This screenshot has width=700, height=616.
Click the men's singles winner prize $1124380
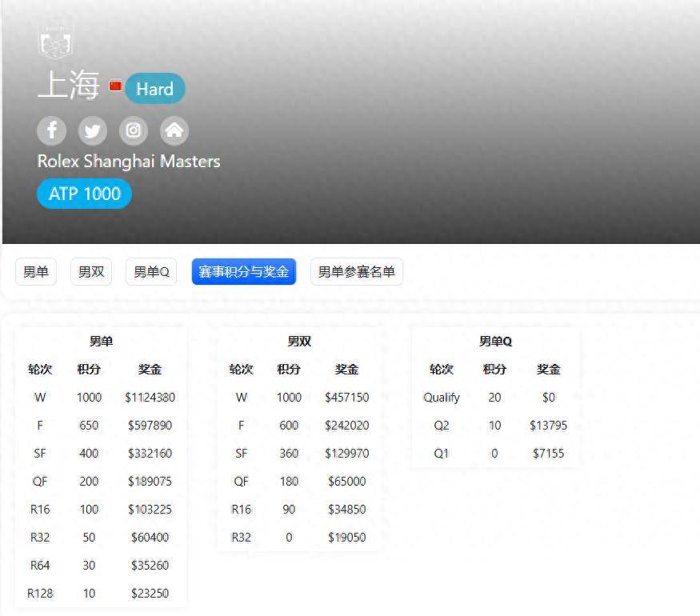coord(150,398)
